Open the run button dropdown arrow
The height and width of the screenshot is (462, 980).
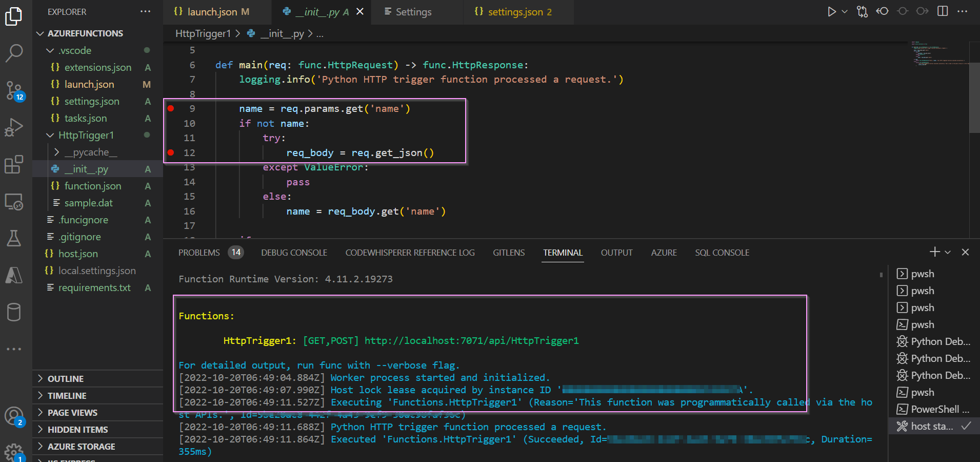pyautogui.click(x=845, y=11)
